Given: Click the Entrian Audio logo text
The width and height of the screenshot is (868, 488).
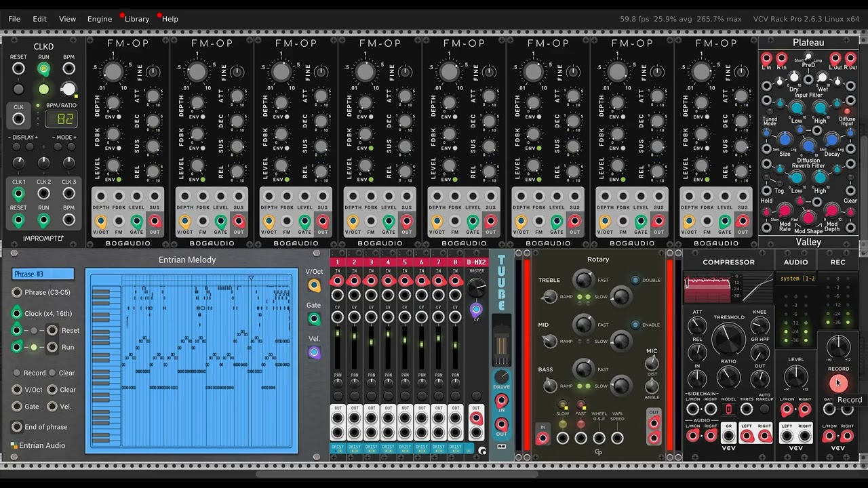Looking at the screenshot, I should click(42, 445).
